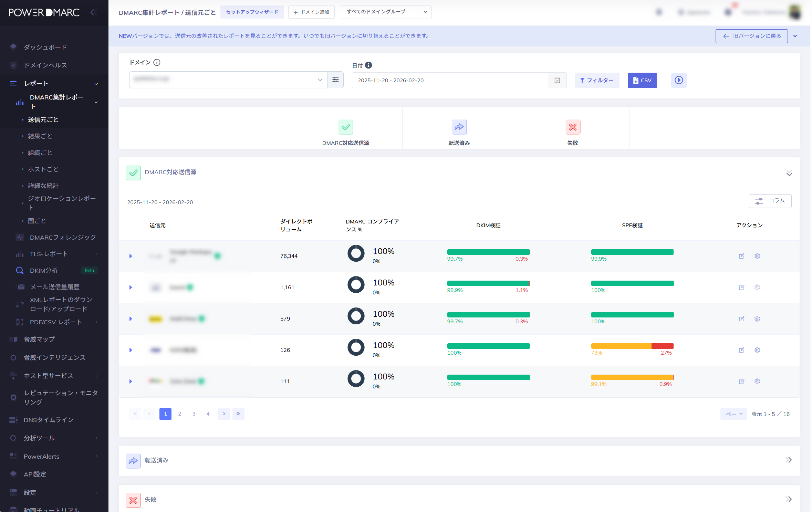Expand the first sender row details
Viewport: 812px width, 512px height.
point(131,256)
